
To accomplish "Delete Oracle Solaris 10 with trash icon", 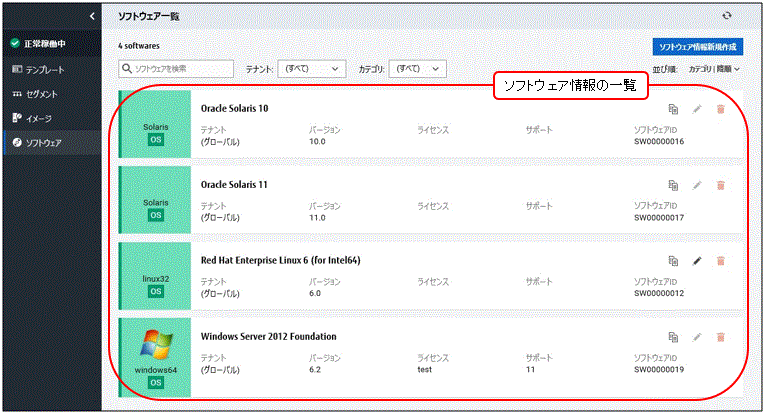I will (721, 109).
